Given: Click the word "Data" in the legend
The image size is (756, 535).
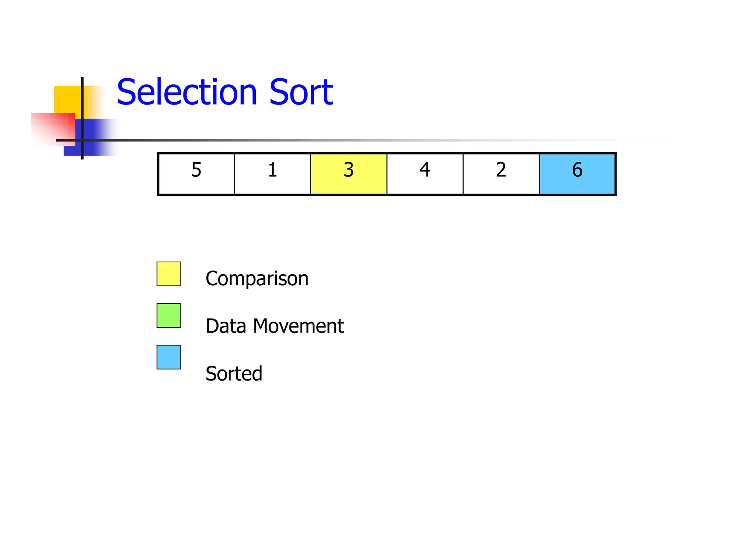Looking at the screenshot, I should click(226, 326).
